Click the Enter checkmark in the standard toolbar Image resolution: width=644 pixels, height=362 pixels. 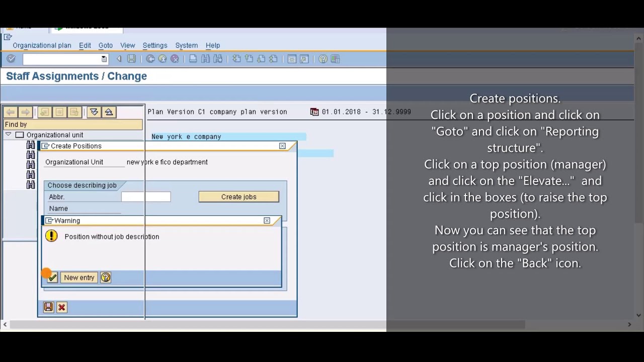pos(11,59)
